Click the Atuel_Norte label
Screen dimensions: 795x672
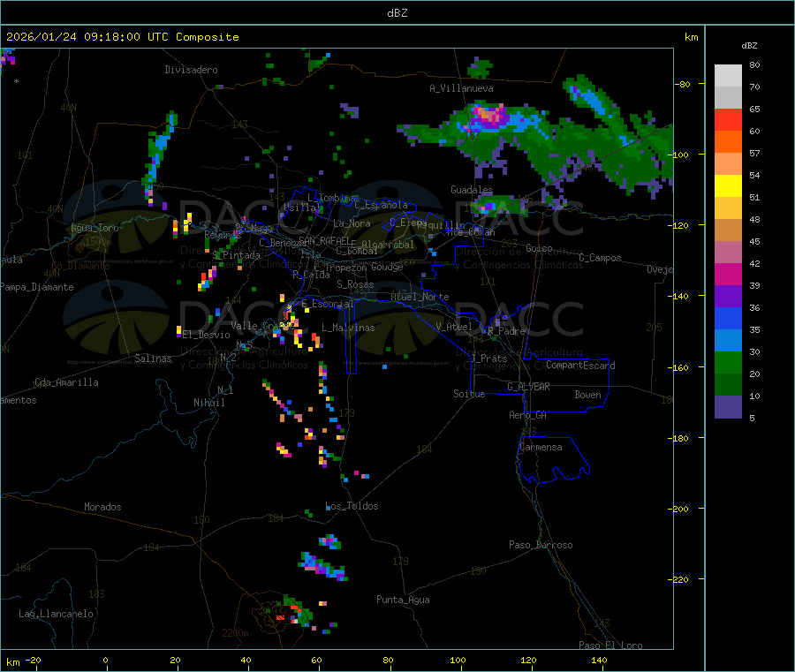[420, 297]
